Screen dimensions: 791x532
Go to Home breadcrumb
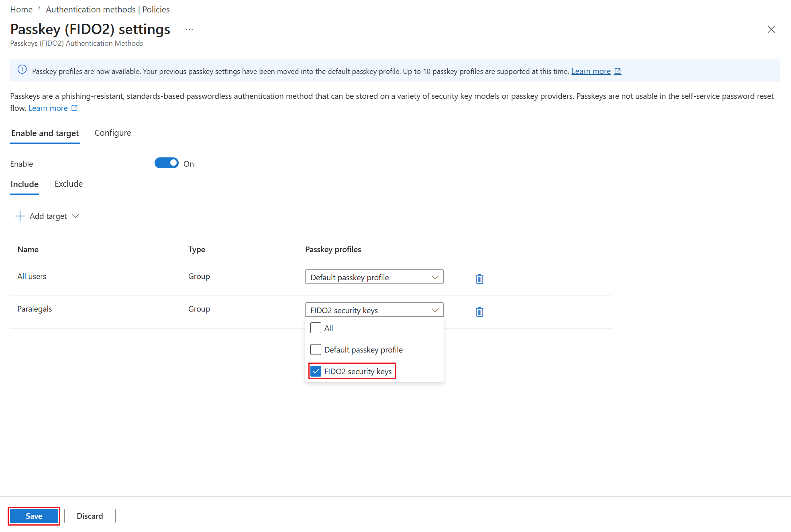coord(21,9)
